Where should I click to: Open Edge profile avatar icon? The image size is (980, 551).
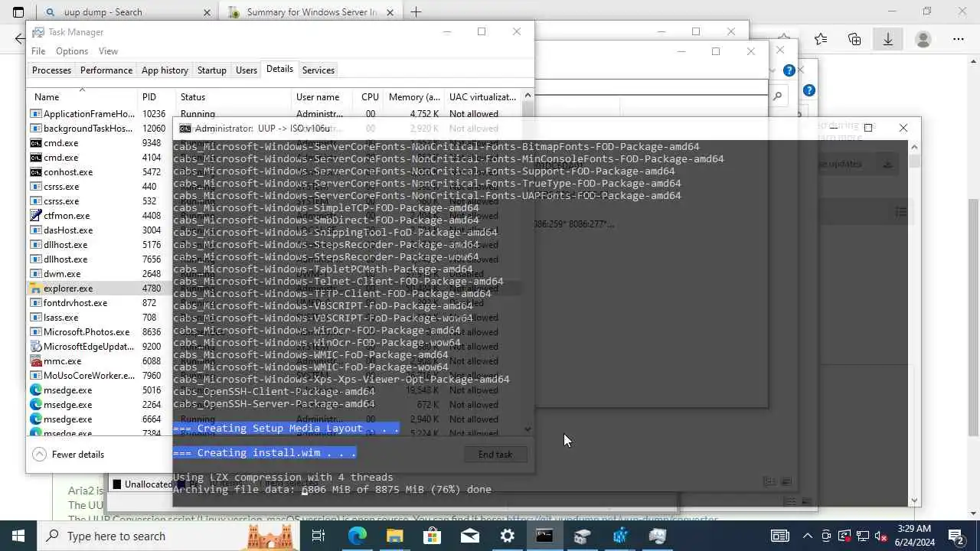point(923,39)
